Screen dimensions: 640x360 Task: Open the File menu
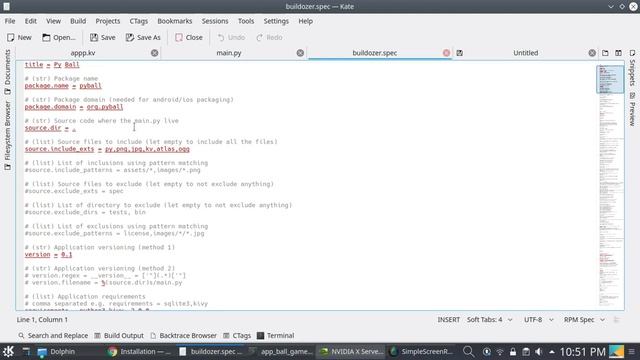pos(10,21)
